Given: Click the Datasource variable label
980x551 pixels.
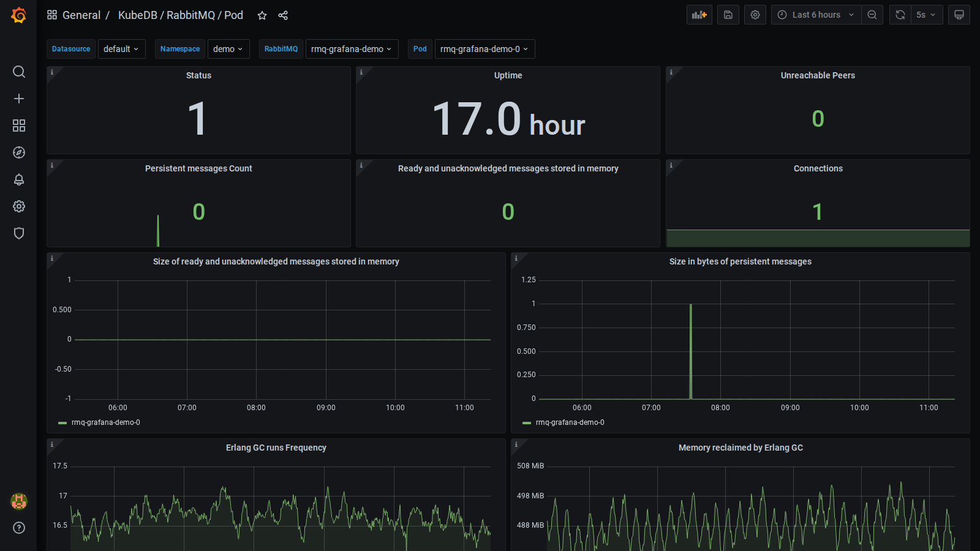Looking at the screenshot, I should tap(71, 49).
